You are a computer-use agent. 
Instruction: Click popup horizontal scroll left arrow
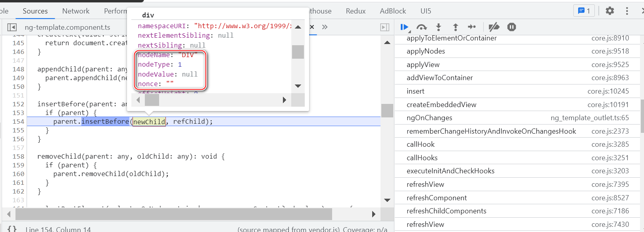coord(138,100)
